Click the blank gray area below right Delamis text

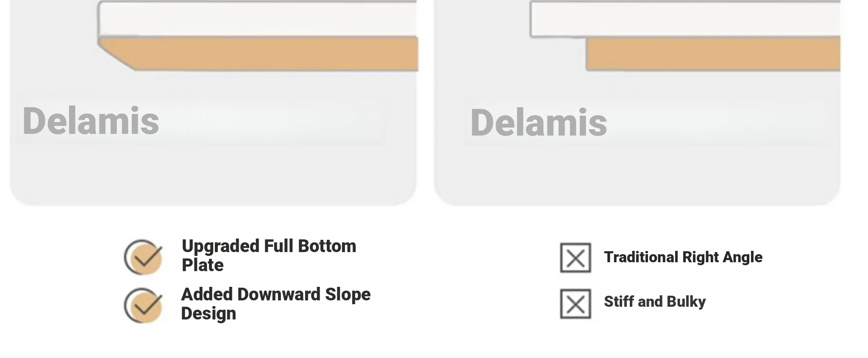click(637, 174)
